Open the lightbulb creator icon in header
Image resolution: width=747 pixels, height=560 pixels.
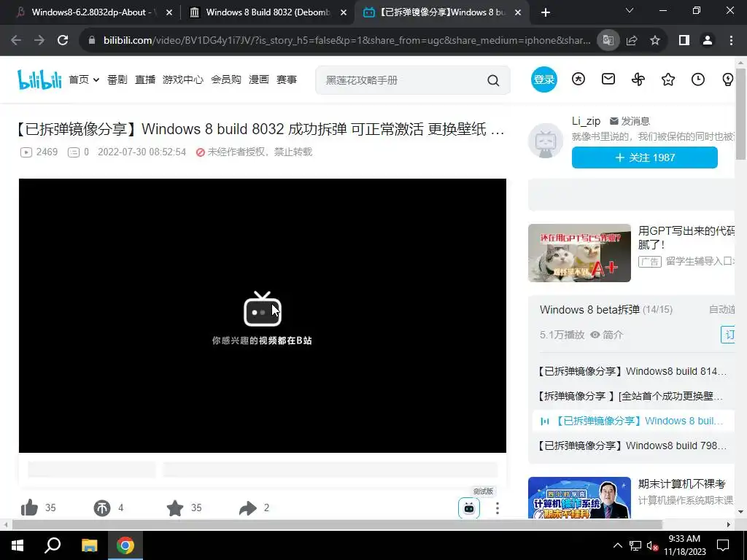click(727, 79)
